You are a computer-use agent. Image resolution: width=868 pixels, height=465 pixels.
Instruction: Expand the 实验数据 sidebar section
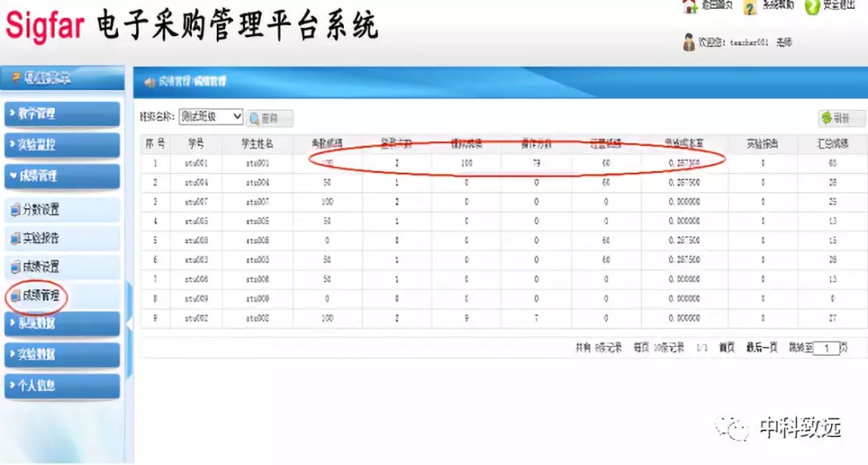(x=61, y=354)
